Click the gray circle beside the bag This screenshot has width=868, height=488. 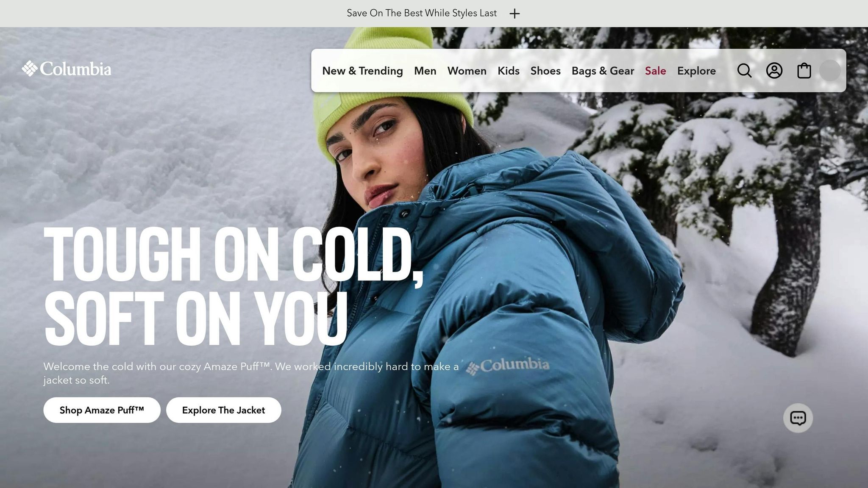830,71
